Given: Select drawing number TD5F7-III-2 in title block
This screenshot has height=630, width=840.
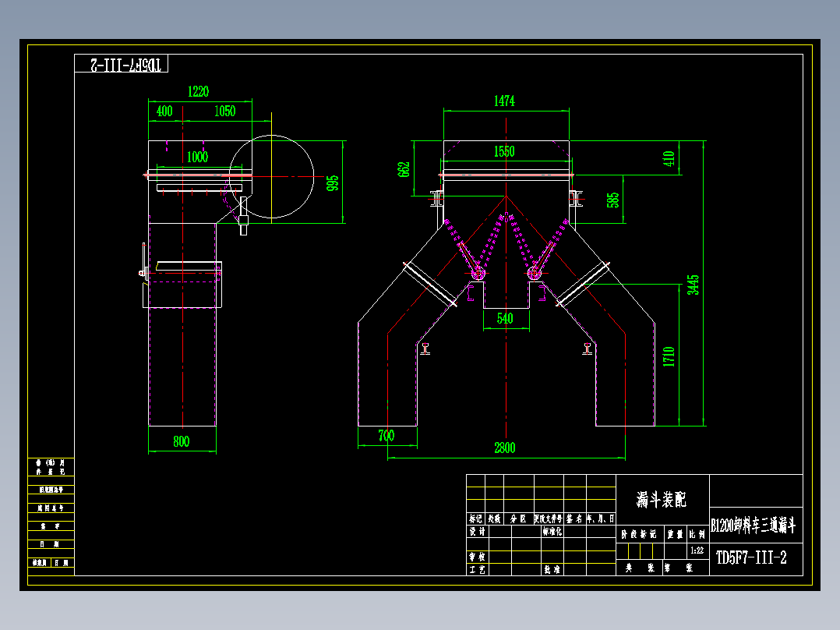Looking at the screenshot, I should 751,557.
